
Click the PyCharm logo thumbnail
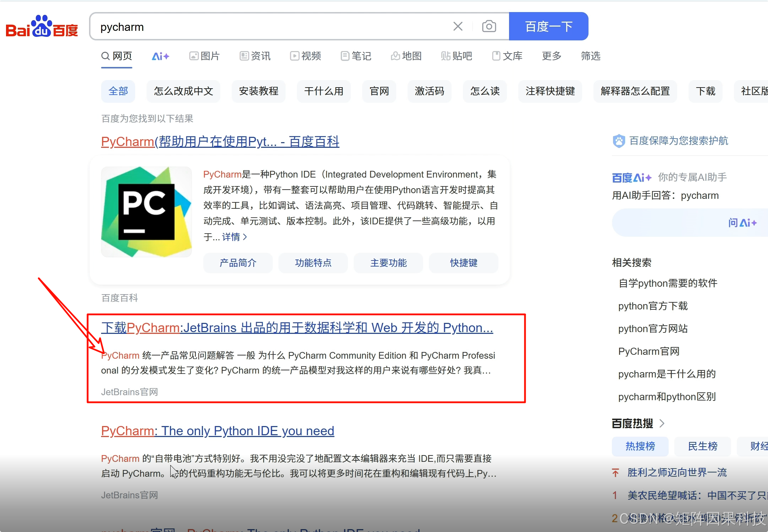(x=146, y=212)
